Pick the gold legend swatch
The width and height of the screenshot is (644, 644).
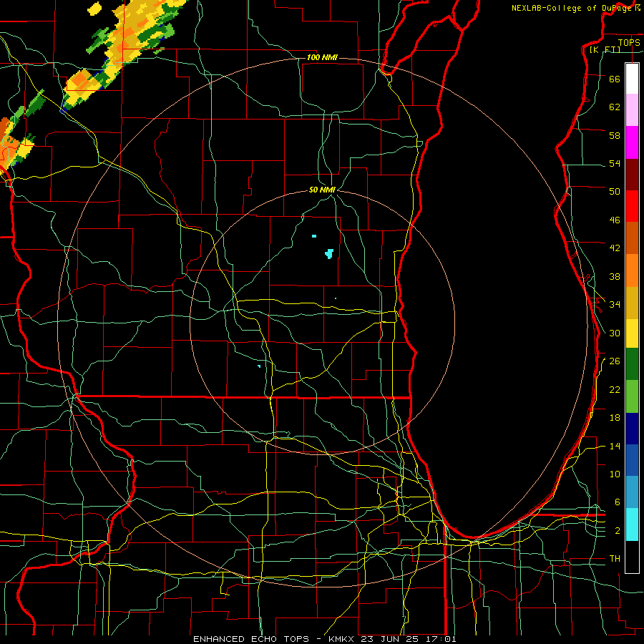click(x=632, y=303)
